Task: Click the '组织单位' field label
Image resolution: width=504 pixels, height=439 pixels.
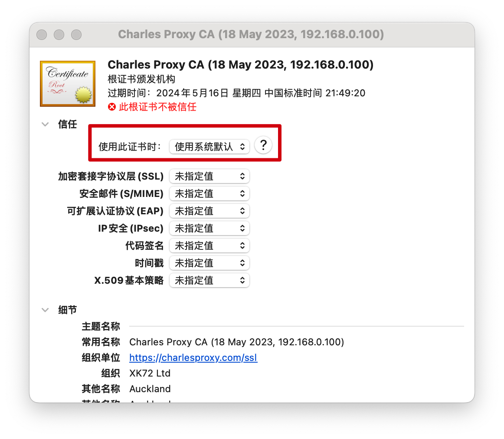Action: click(x=101, y=358)
